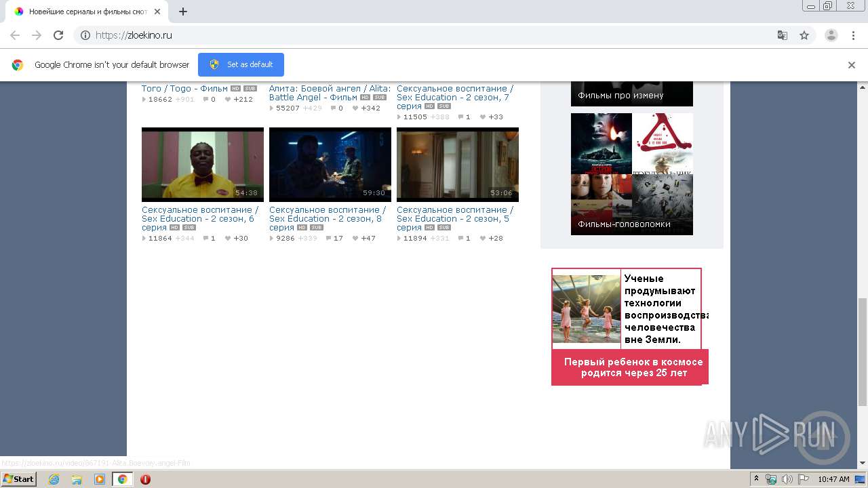Click the Action Center flag tray icon
Viewport: 868px width, 488px height.
(x=803, y=479)
